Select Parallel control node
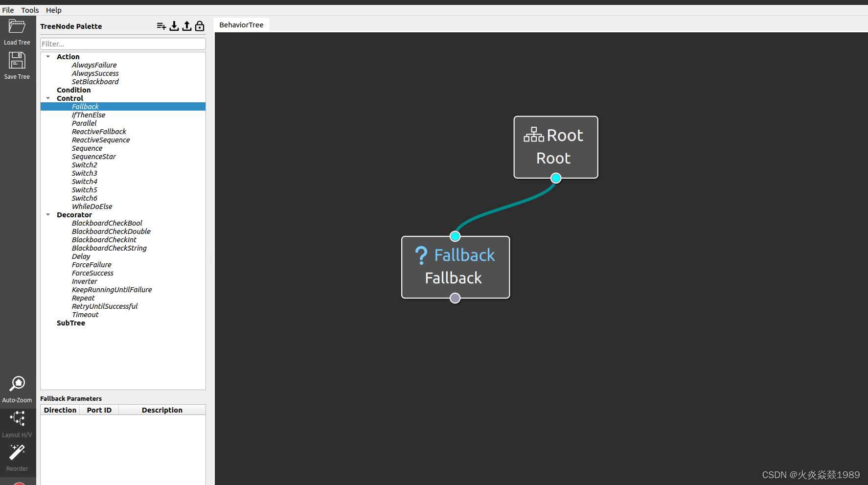 [84, 123]
